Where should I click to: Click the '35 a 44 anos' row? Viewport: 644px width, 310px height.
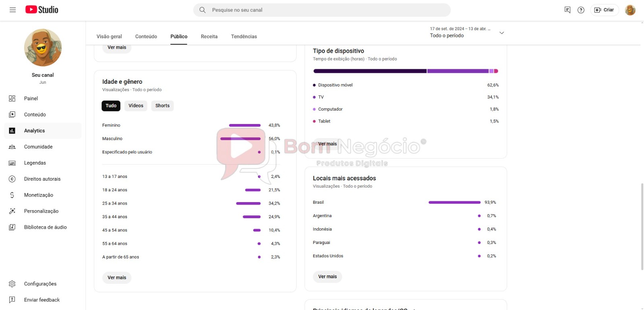click(191, 217)
